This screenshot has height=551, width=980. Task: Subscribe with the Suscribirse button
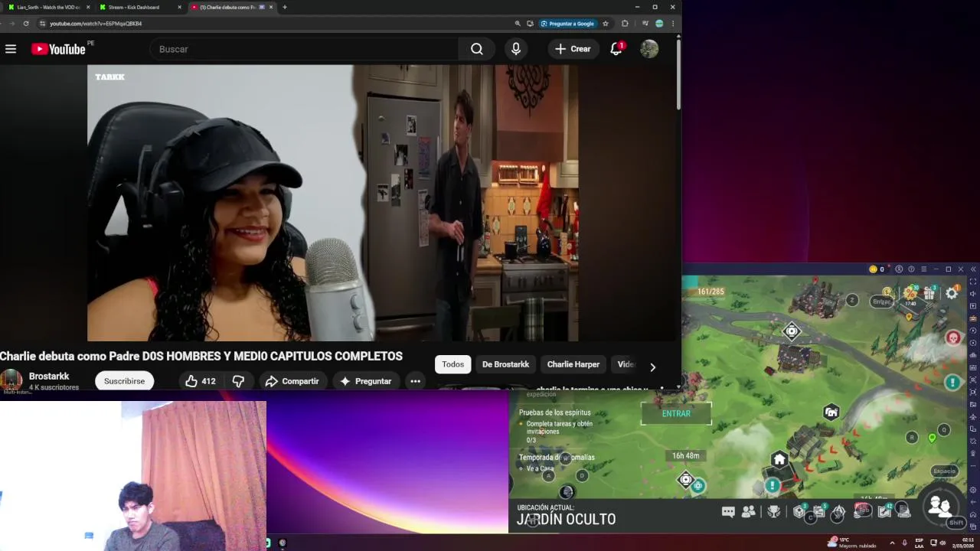124,381
